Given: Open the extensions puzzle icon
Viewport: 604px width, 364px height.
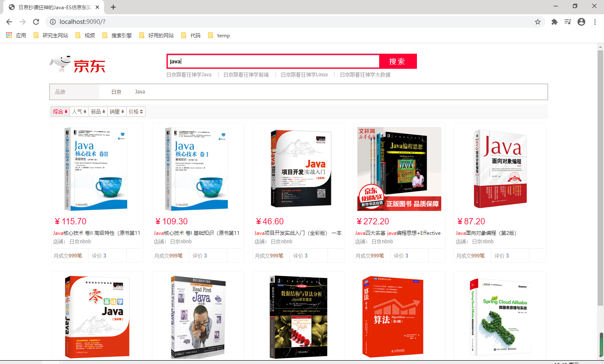Looking at the screenshot, I should 555,22.
